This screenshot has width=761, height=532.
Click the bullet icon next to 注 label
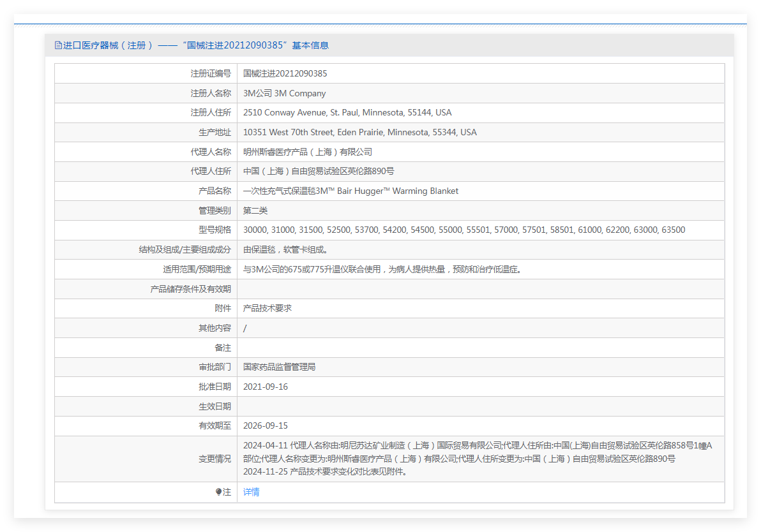pyautogui.click(x=218, y=492)
